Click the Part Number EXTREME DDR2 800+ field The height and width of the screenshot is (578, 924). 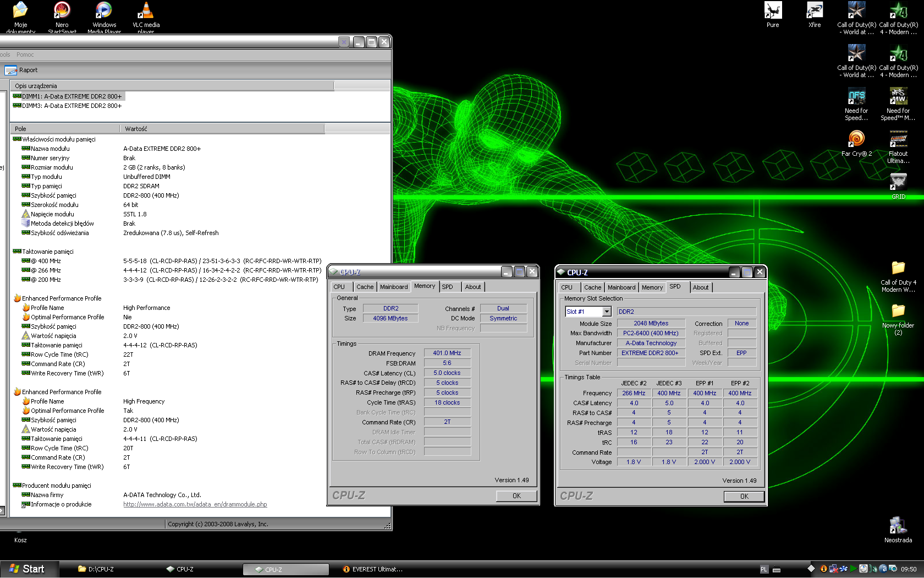pyautogui.click(x=651, y=353)
